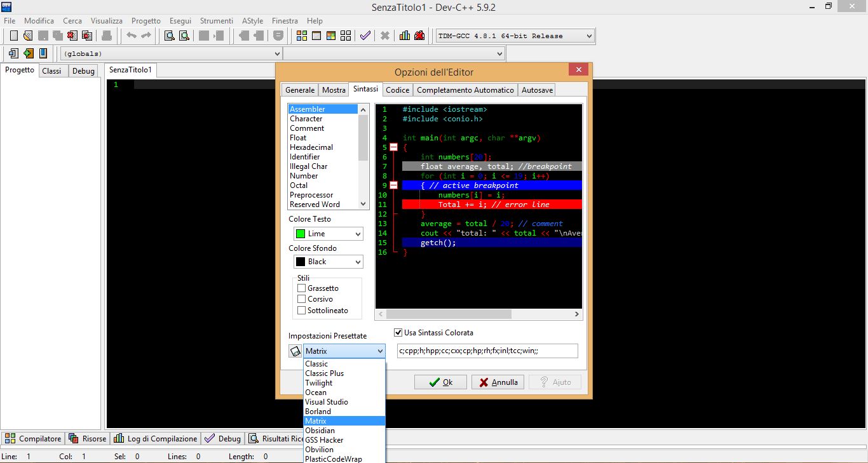Switch to the Generale tab
The height and width of the screenshot is (463, 868).
300,90
